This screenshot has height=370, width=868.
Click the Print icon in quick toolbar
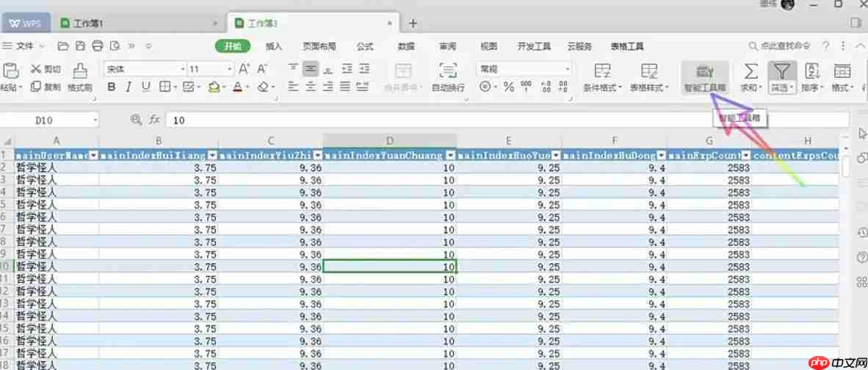point(98,46)
